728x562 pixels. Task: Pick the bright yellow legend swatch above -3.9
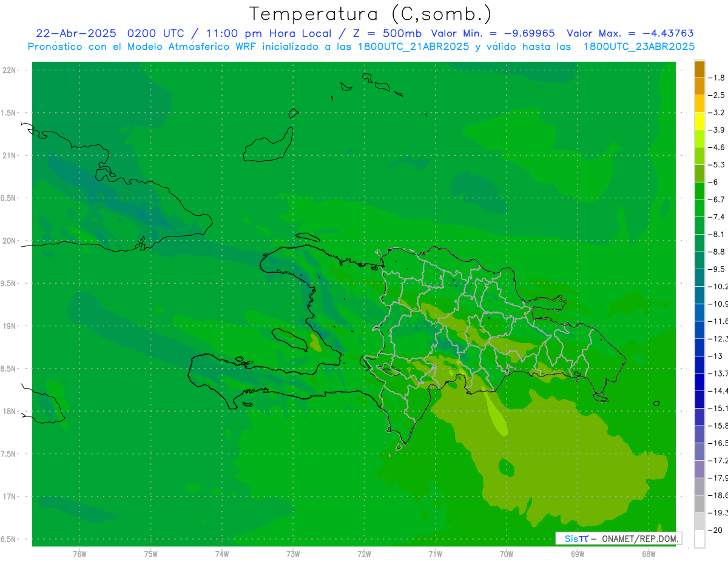(x=699, y=121)
